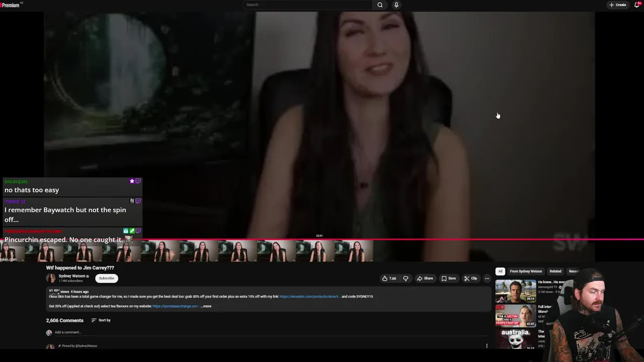Focus the YouTube search box
The height and width of the screenshot is (362, 644).
coord(308,5)
